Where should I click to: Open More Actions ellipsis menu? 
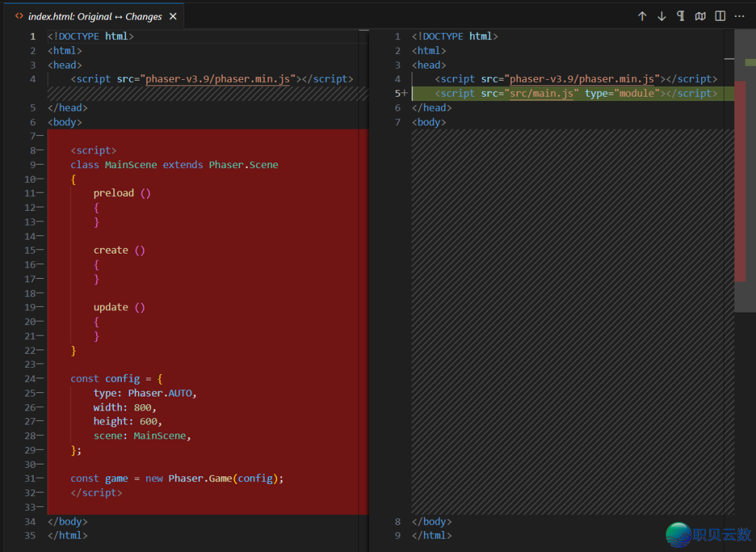click(740, 16)
